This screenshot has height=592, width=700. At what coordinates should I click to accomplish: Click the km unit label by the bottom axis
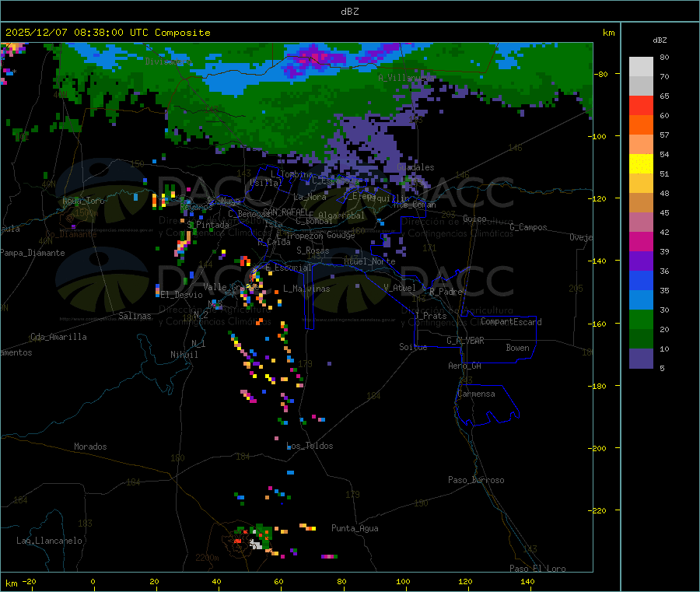(x=11, y=583)
